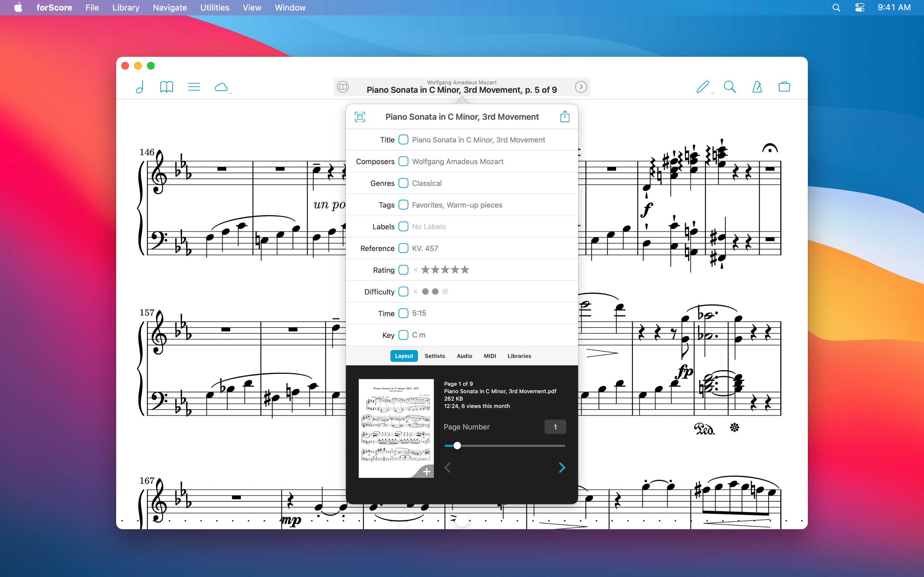Open the annotation pencil dropdown
The height and width of the screenshot is (577, 924).
tap(704, 88)
